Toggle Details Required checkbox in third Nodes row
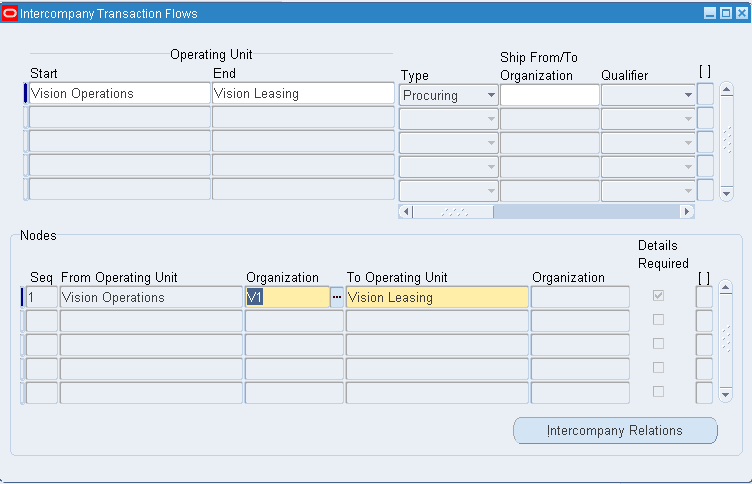Screen dimensions: 752x484 (658, 343)
